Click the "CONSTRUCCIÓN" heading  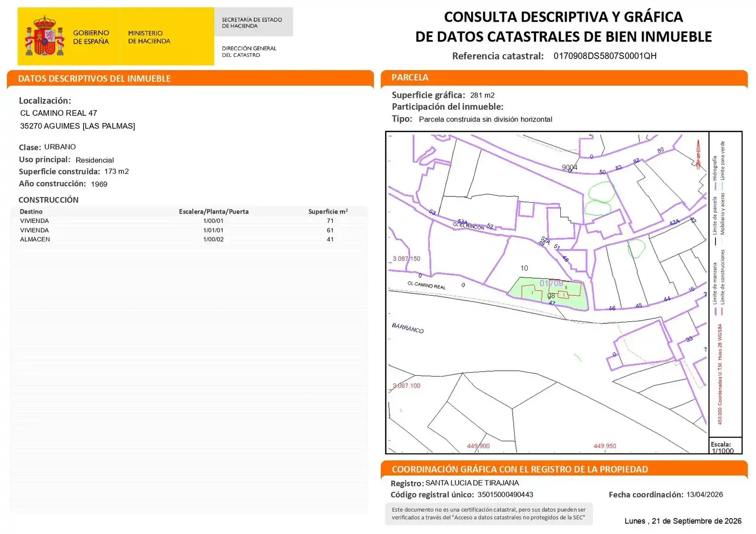48,200
